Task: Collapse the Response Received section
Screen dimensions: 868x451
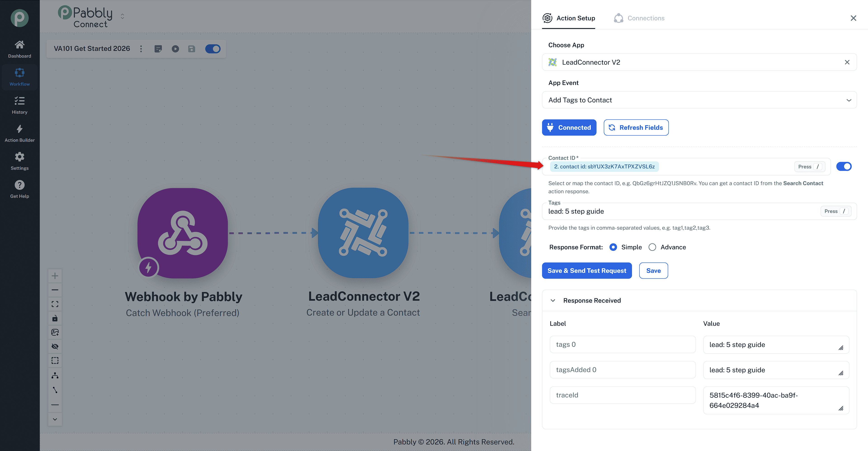Action: [x=553, y=300]
